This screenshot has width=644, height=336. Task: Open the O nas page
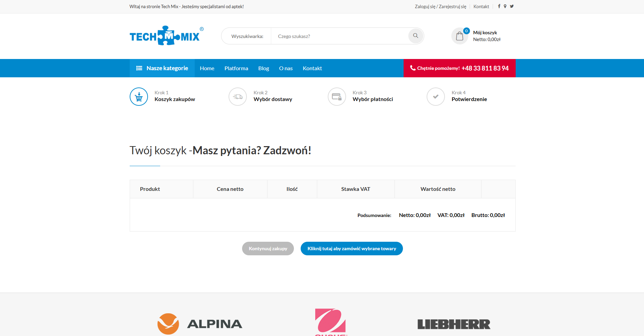pyautogui.click(x=286, y=68)
